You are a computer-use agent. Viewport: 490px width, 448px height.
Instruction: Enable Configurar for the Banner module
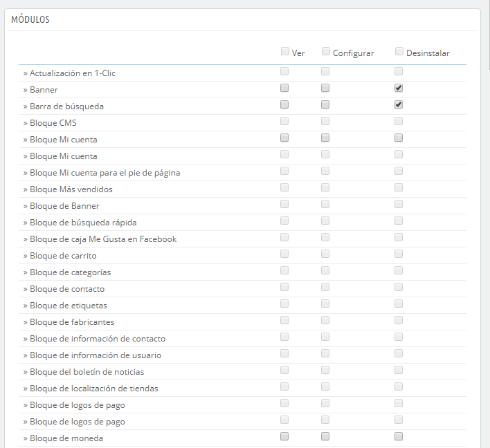click(325, 88)
